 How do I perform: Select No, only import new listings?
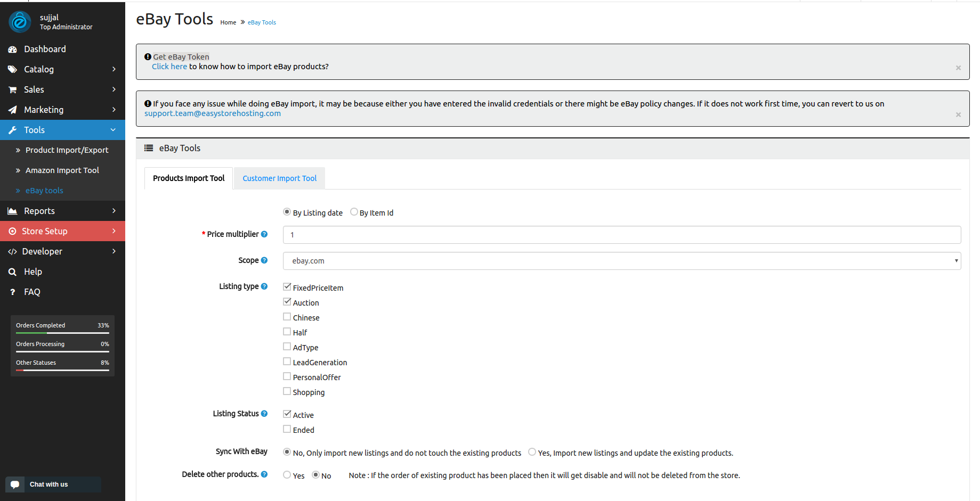coord(287,452)
